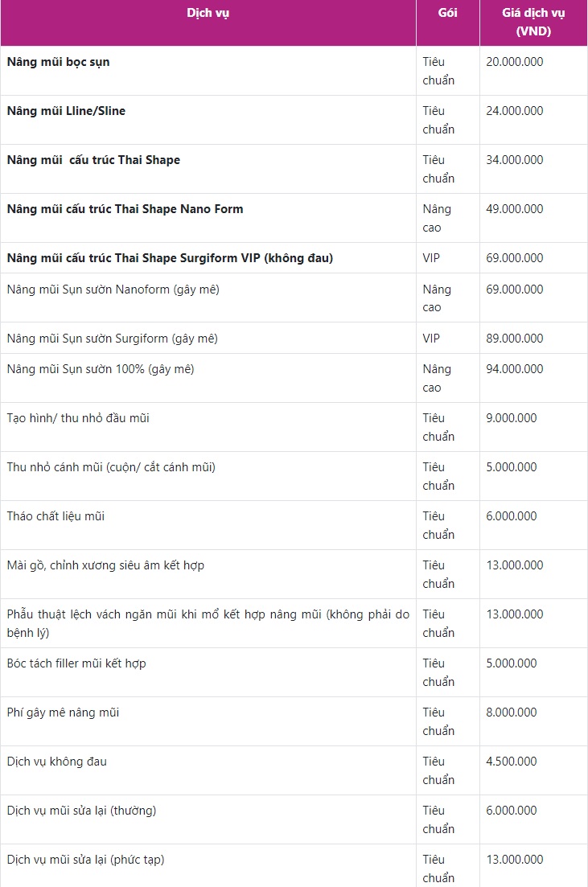
Task: Select the 34.000.000 price for Thai Shape
Action: (515, 160)
